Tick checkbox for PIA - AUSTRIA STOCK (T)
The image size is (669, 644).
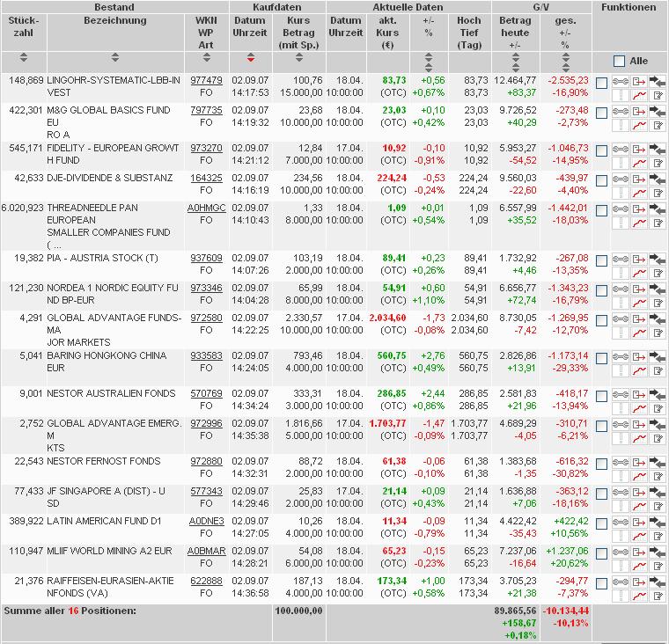point(601,261)
